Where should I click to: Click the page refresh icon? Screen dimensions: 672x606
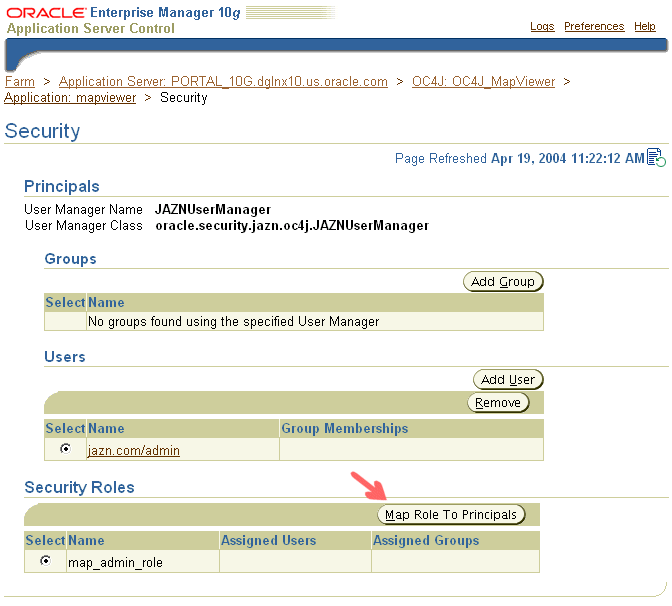tap(656, 157)
